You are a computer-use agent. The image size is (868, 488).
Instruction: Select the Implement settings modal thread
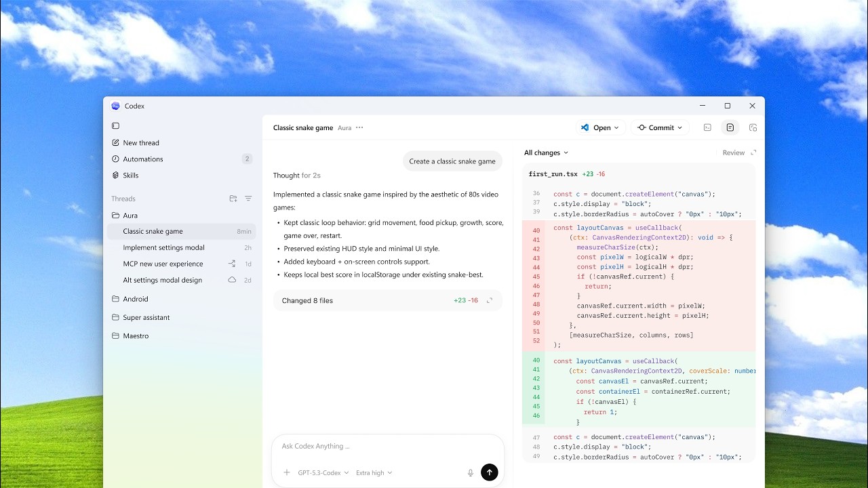tap(163, 247)
